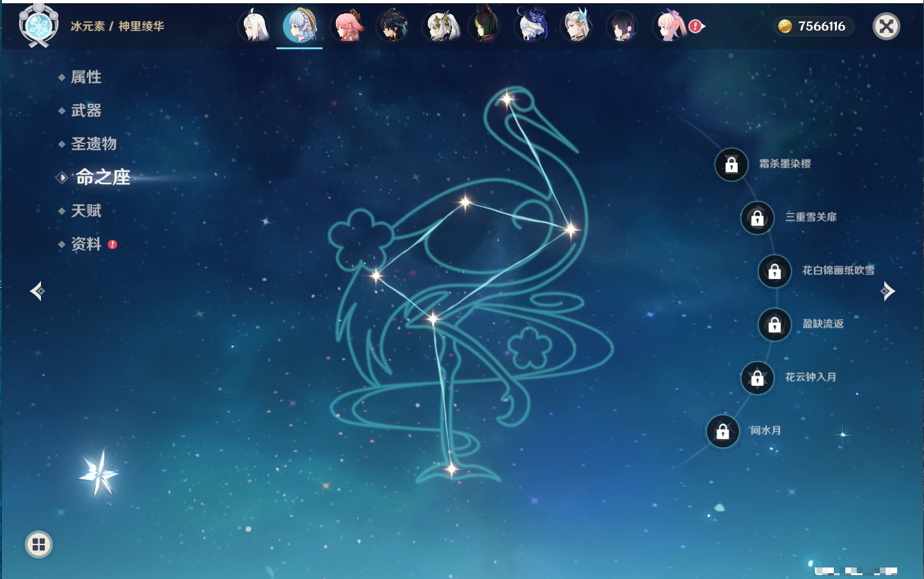Screen dimensions: 924x579
Task: Open the locked 花白锦画纸吹雪 constellation node
Action: [774, 271]
